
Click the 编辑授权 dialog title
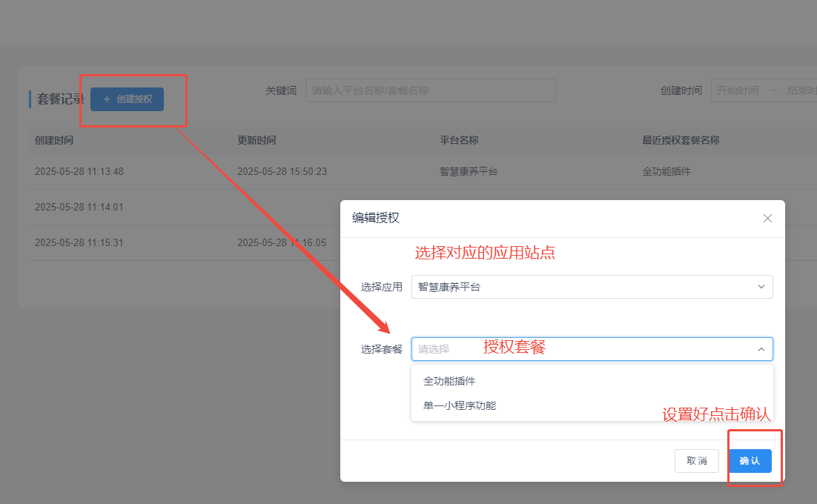376,218
